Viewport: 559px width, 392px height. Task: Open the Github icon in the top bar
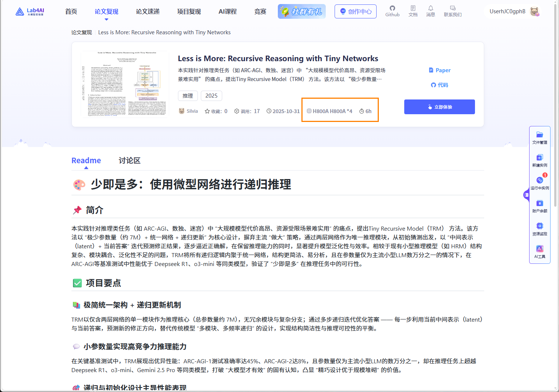(x=392, y=11)
